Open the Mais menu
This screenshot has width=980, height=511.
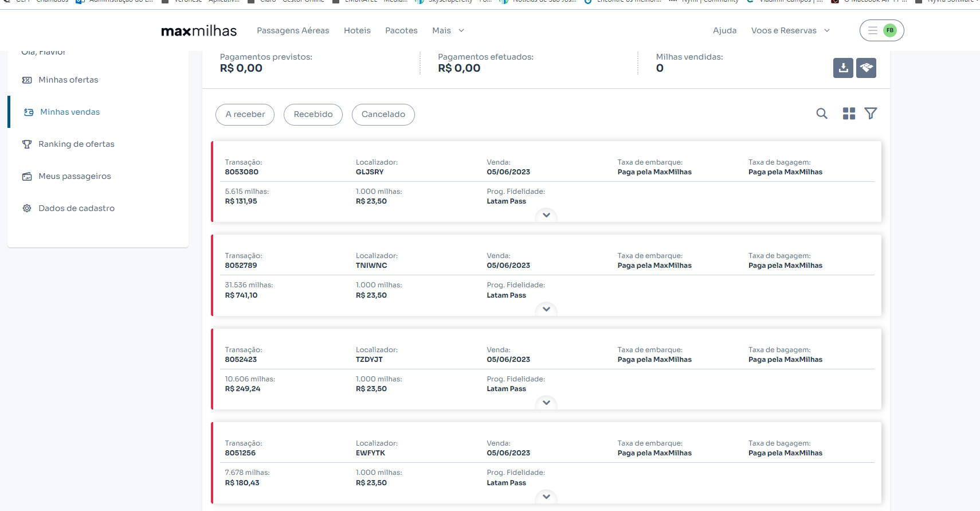[448, 30]
